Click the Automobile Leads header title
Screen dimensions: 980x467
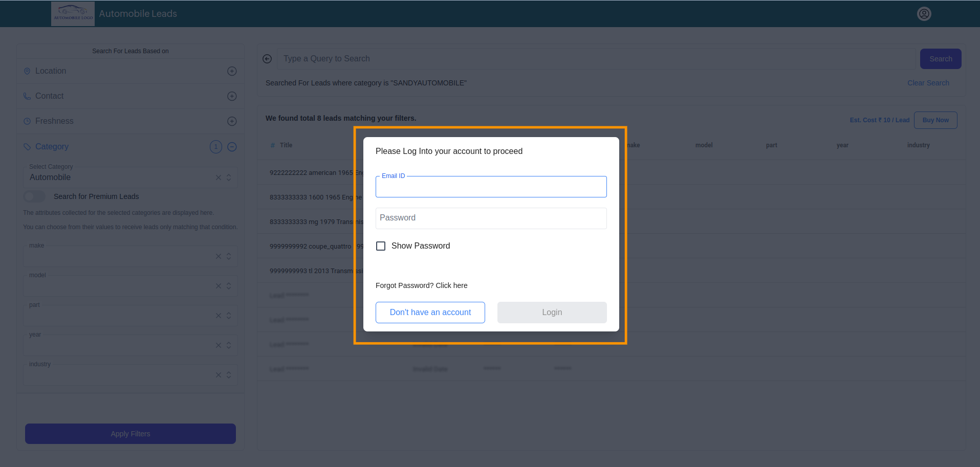pyautogui.click(x=138, y=14)
